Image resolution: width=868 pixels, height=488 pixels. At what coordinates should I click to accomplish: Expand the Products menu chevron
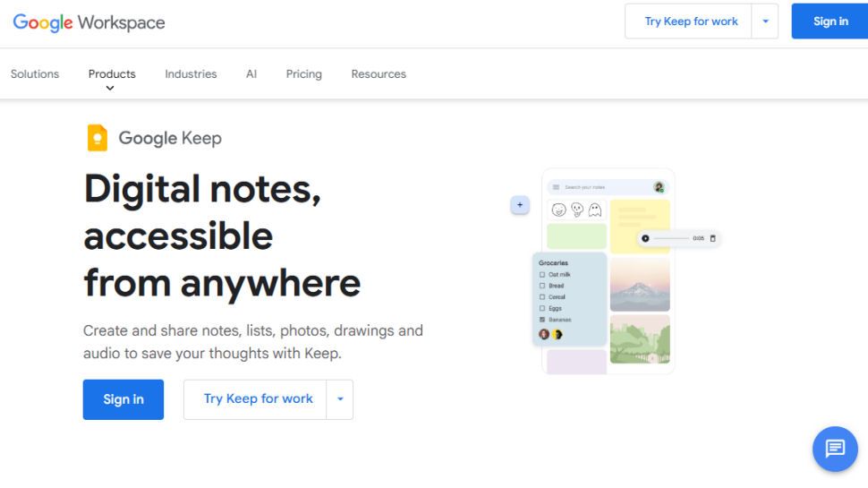click(111, 88)
